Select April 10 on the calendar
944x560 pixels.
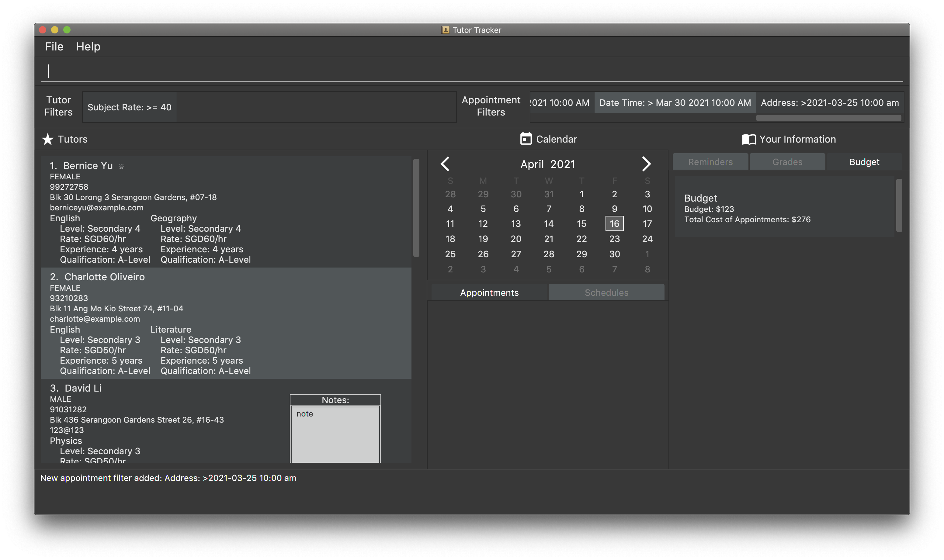point(647,209)
